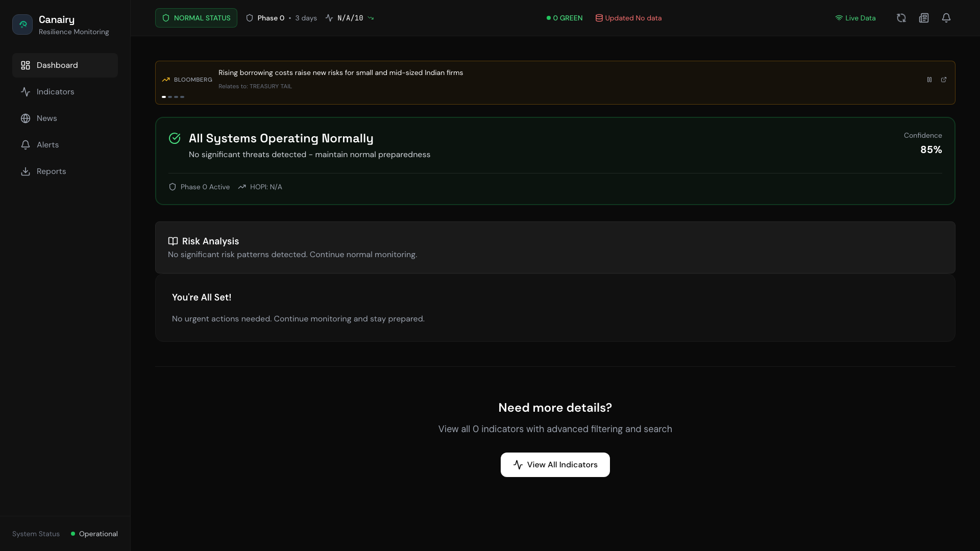Click the NORMAL STATUS badge
The height and width of the screenshot is (551, 980).
tap(196, 18)
